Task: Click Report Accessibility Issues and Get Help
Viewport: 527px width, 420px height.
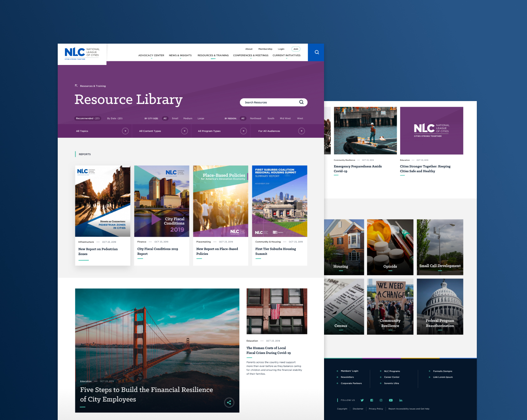Action: point(409,409)
